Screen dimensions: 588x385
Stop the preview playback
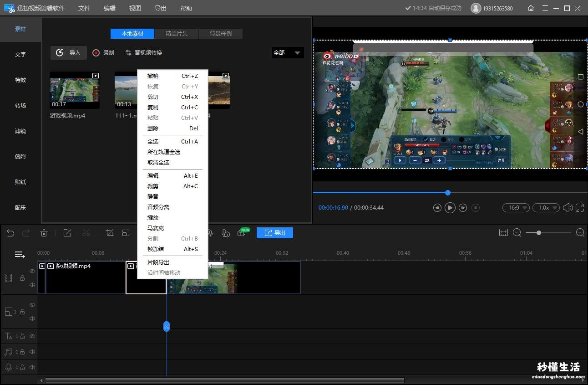[x=476, y=208]
